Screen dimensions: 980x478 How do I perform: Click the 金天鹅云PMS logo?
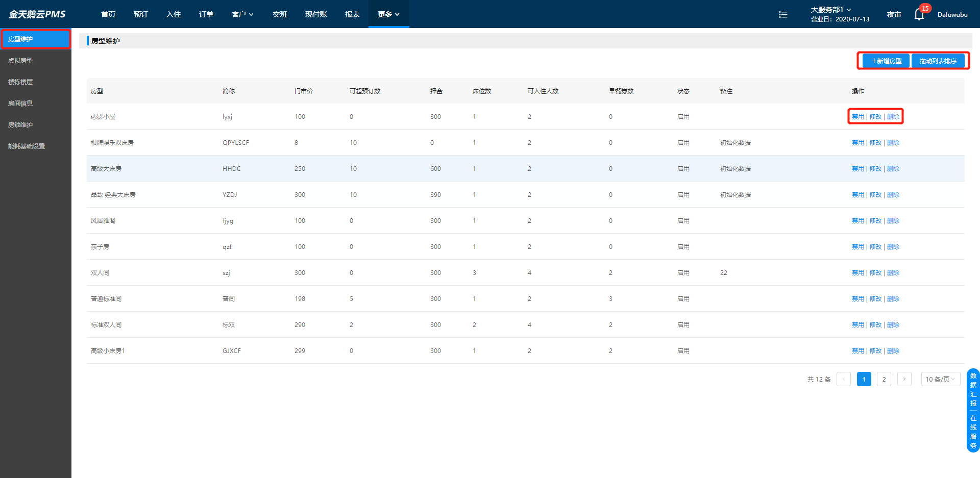pyautogui.click(x=37, y=14)
